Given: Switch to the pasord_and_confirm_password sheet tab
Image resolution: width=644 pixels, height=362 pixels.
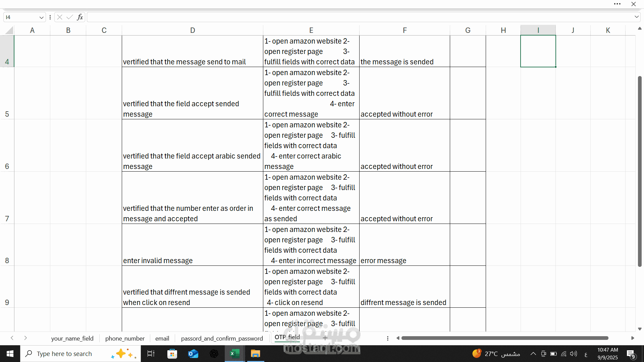Looking at the screenshot, I should (222, 339).
